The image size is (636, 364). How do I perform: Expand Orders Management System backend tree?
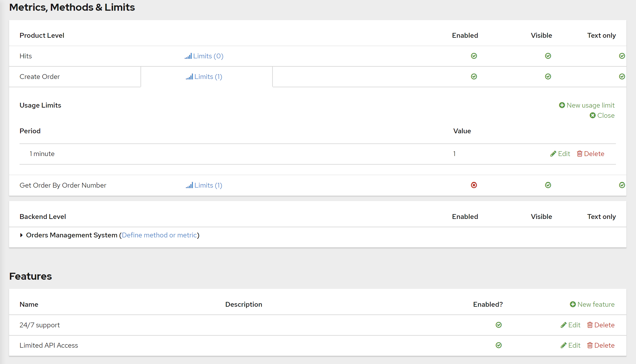coord(21,235)
